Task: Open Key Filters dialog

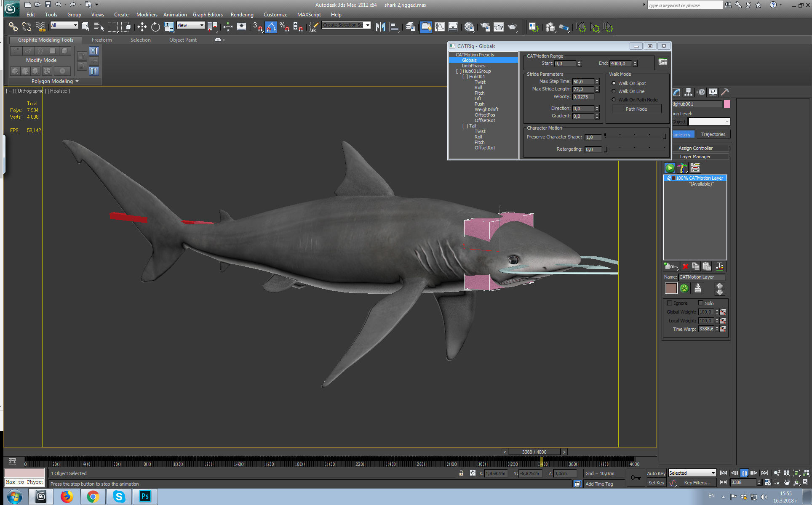Action: 697,483
